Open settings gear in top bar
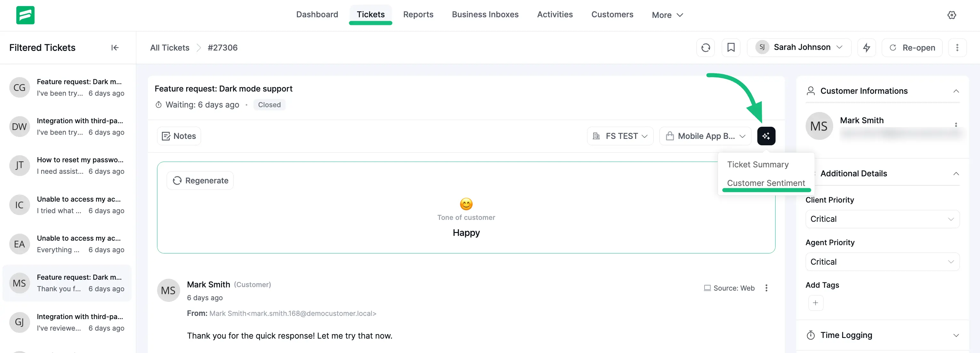This screenshot has height=353, width=980. [952, 15]
